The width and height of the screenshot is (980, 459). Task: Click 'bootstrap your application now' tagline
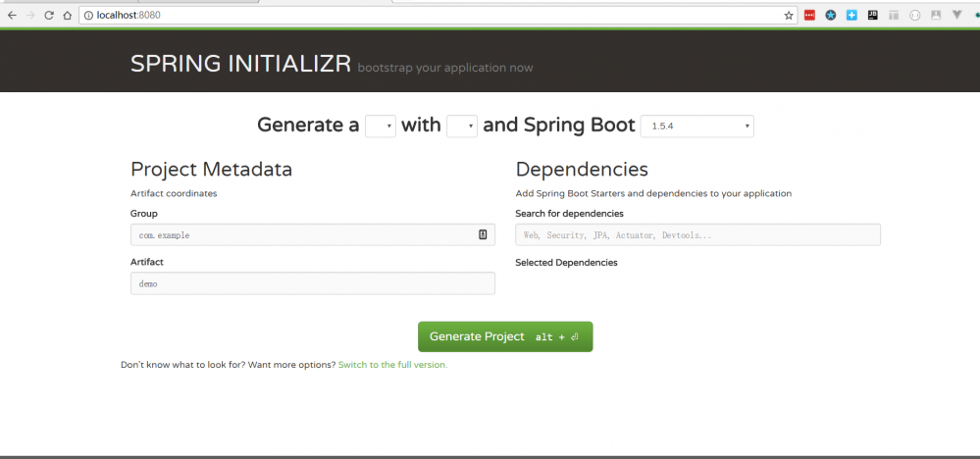point(445,68)
